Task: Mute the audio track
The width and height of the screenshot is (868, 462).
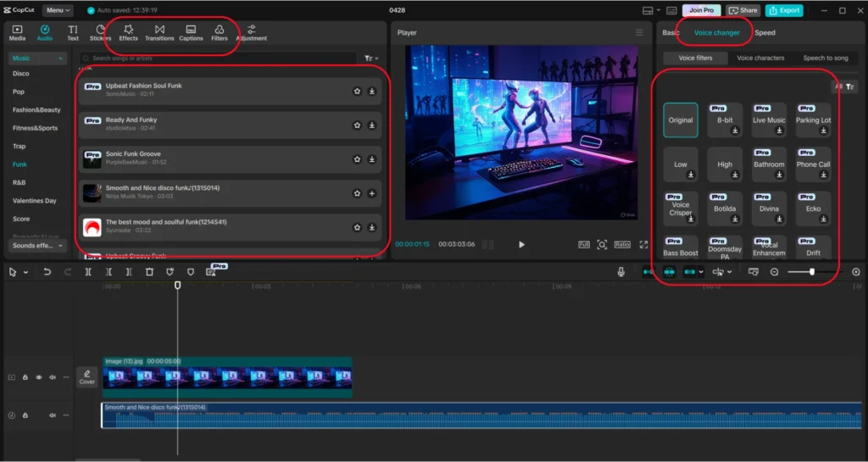Action: tap(52, 415)
